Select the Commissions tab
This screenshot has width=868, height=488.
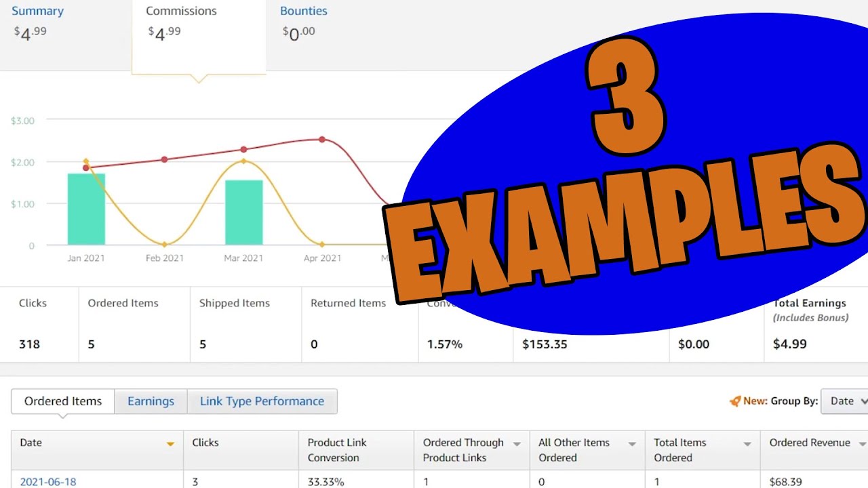(x=199, y=35)
